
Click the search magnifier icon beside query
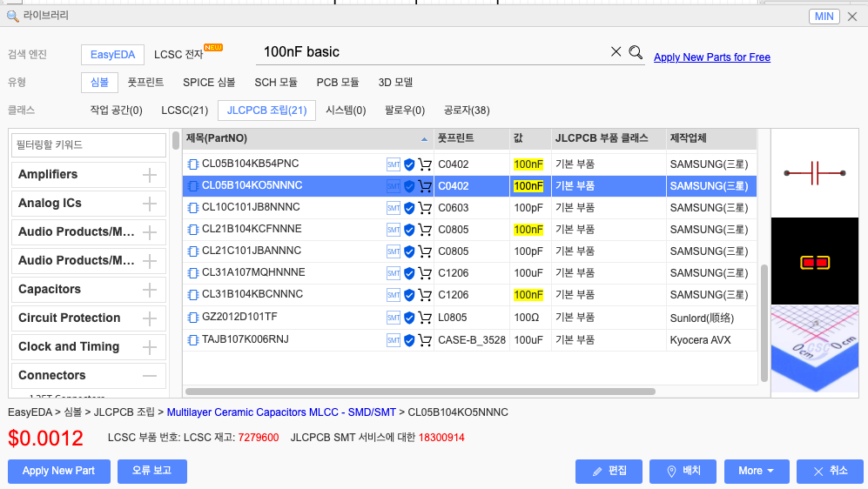coord(636,52)
